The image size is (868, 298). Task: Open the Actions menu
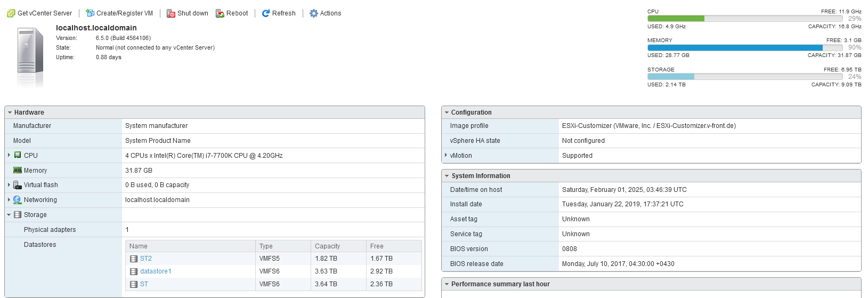pyautogui.click(x=330, y=13)
